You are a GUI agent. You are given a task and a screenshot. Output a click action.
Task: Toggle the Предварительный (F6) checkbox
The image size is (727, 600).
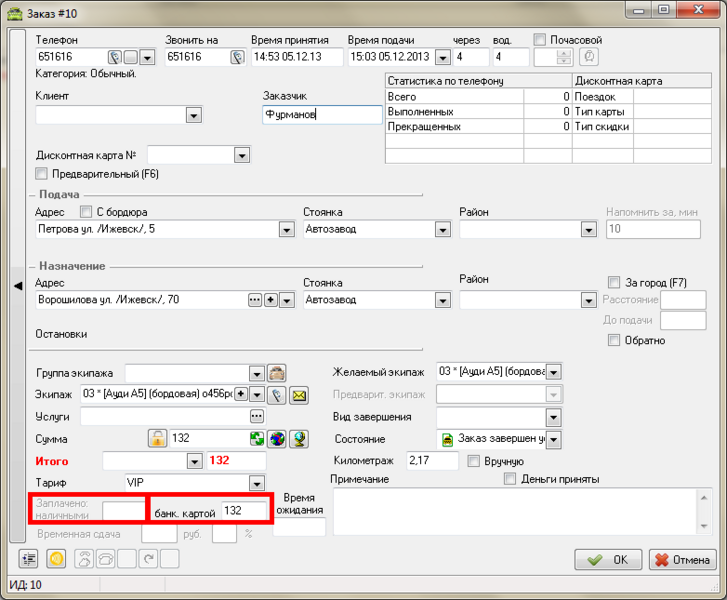pyautogui.click(x=42, y=174)
